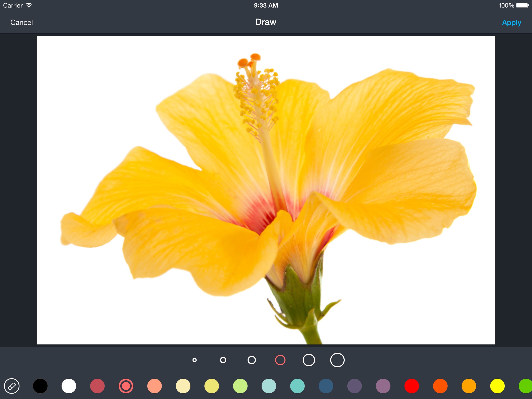This screenshot has height=399, width=532.
Task: Choose the dark rose color swatch
Action: pyautogui.click(x=97, y=386)
